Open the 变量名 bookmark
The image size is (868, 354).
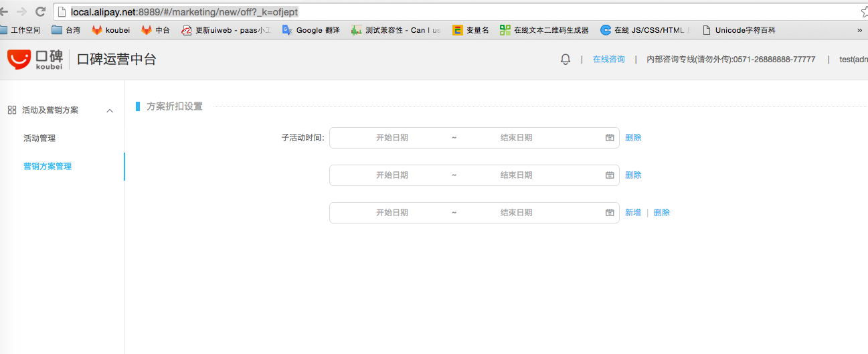click(x=470, y=30)
